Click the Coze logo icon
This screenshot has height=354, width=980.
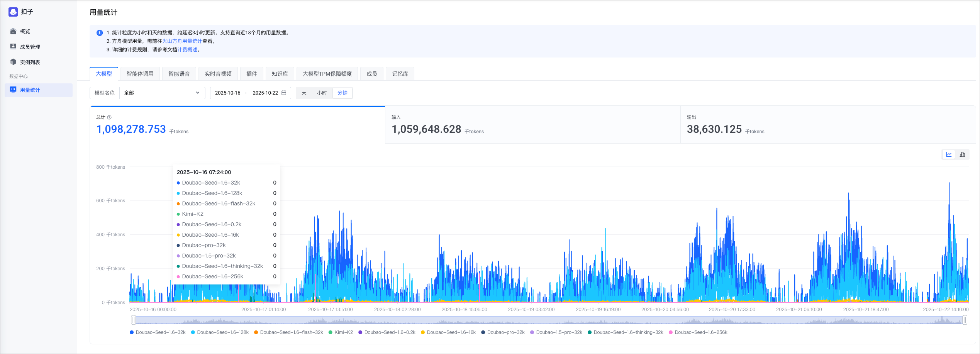point(13,12)
